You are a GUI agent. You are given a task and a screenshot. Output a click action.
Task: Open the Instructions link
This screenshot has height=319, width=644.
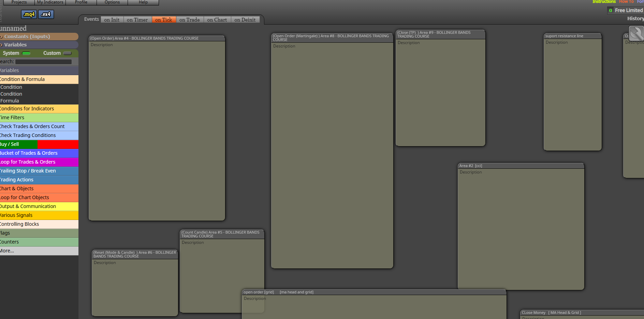604,2
